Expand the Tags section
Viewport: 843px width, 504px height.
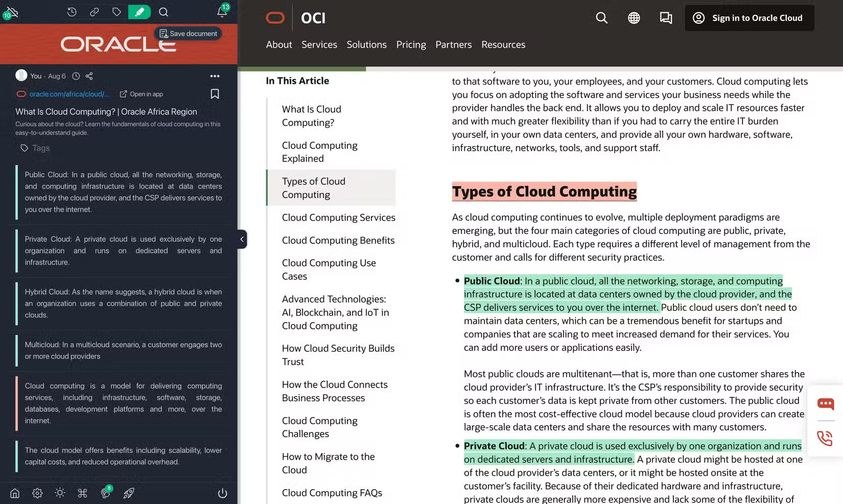34,148
